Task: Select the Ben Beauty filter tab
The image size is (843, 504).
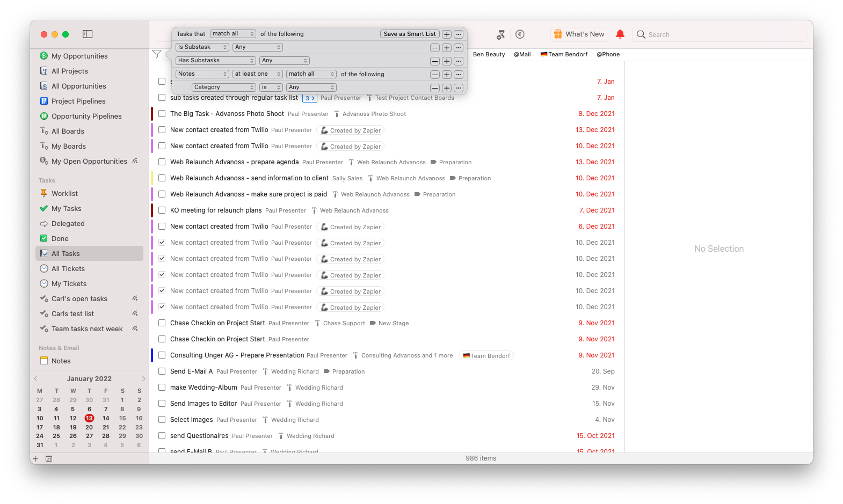Action: coord(489,54)
